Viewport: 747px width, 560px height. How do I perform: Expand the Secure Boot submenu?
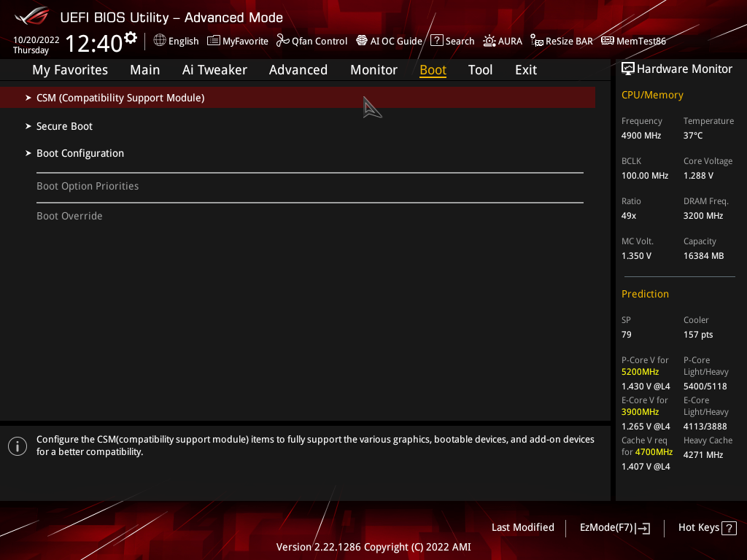(64, 126)
